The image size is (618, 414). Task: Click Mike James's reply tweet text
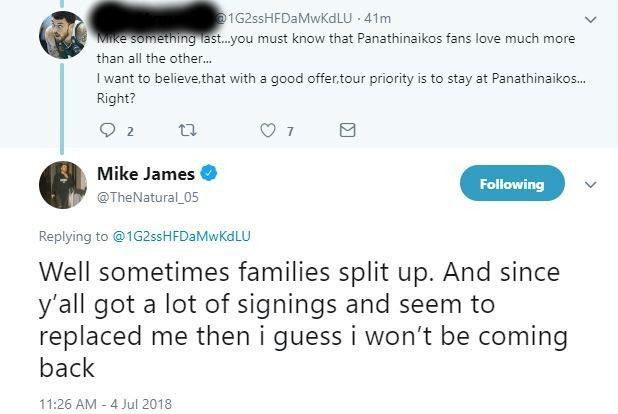tap(300, 319)
